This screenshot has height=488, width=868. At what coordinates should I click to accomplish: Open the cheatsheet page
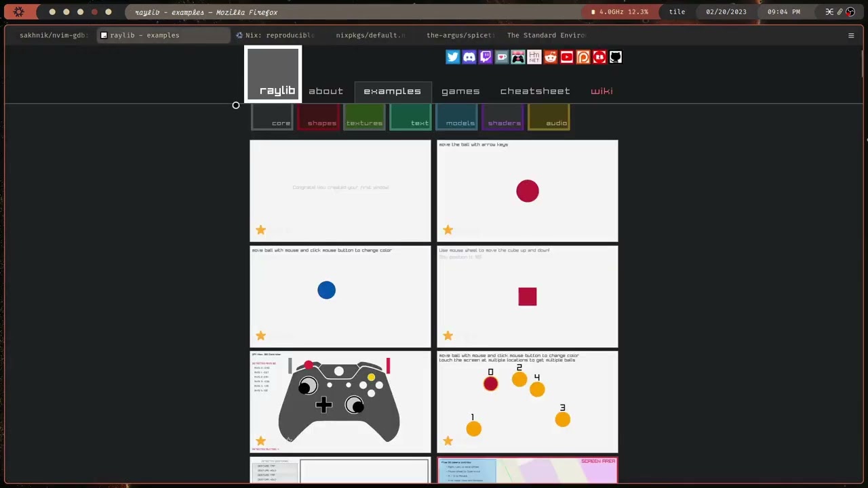[x=535, y=91]
